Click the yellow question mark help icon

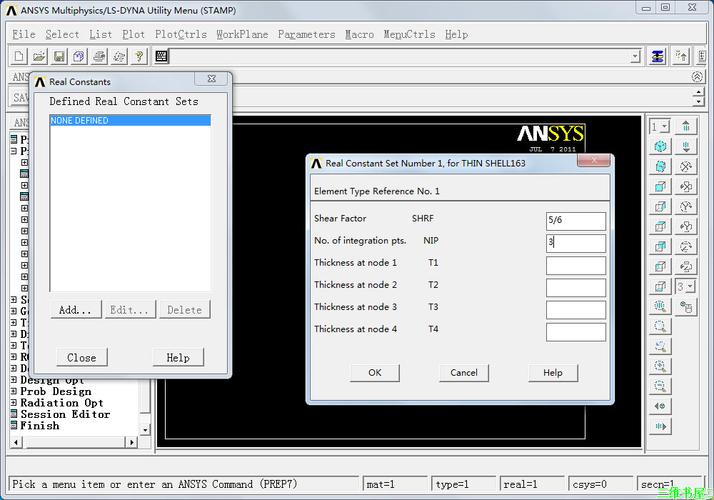point(139,57)
